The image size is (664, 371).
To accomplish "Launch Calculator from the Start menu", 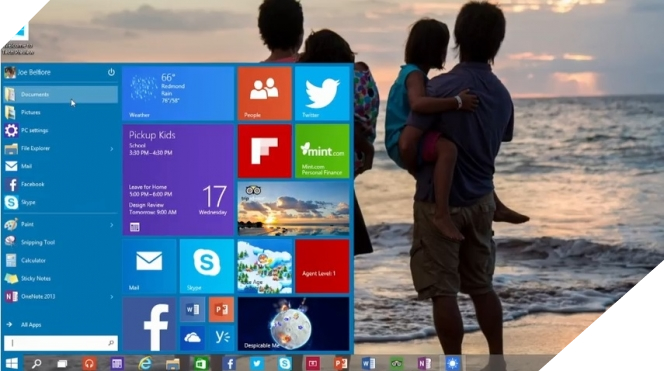I will (61, 260).
